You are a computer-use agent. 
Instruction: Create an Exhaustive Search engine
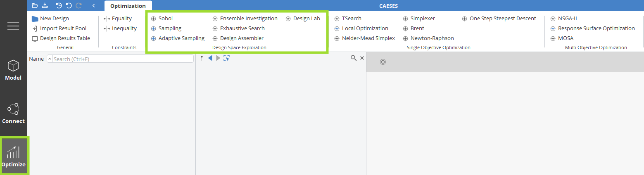click(x=239, y=28)
